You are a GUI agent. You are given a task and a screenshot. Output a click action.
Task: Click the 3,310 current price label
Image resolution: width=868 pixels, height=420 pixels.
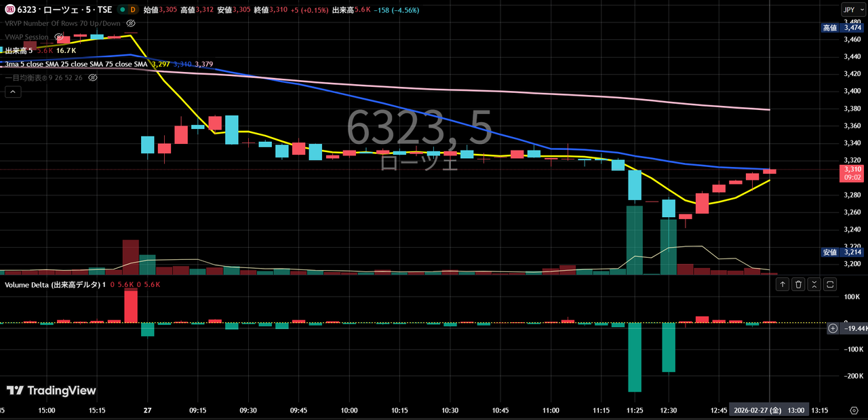coord(852,169)
